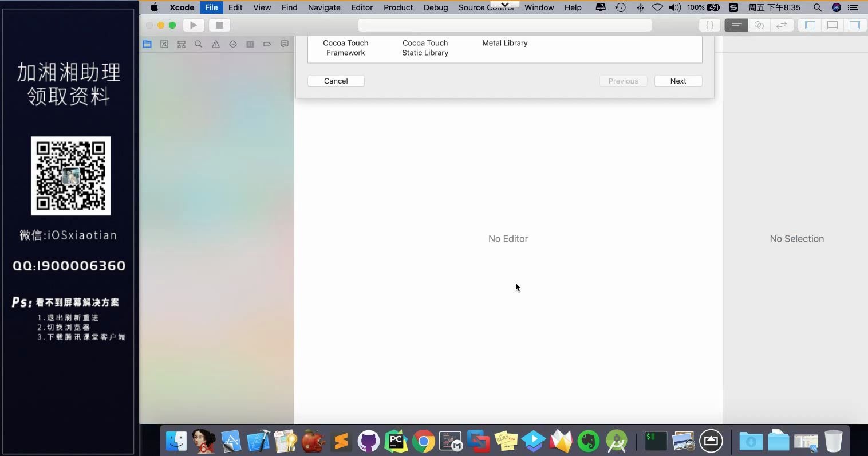The height and width of the screenshot is (456, 868).
Task: Click Cancel in the template dialog
Action: tap(336, 81)
